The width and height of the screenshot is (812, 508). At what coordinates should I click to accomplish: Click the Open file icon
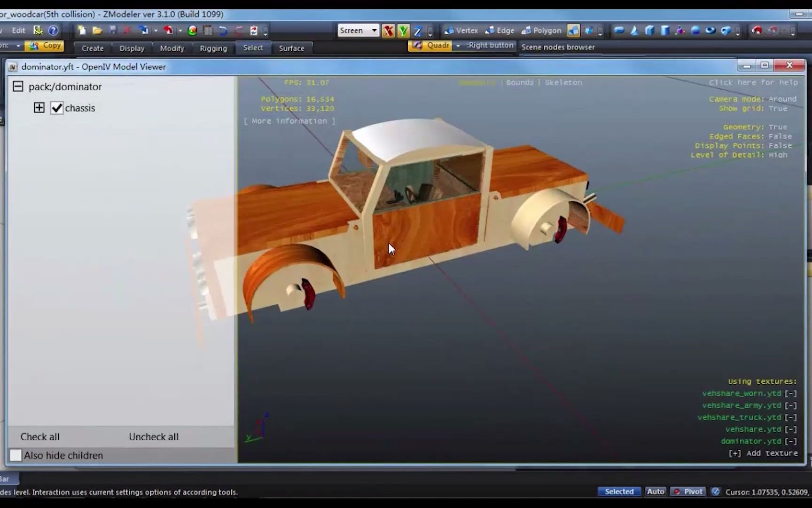click(x=97, y=30)
